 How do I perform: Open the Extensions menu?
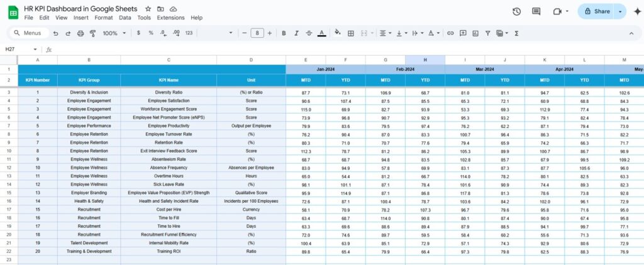(x=170, y=18)
